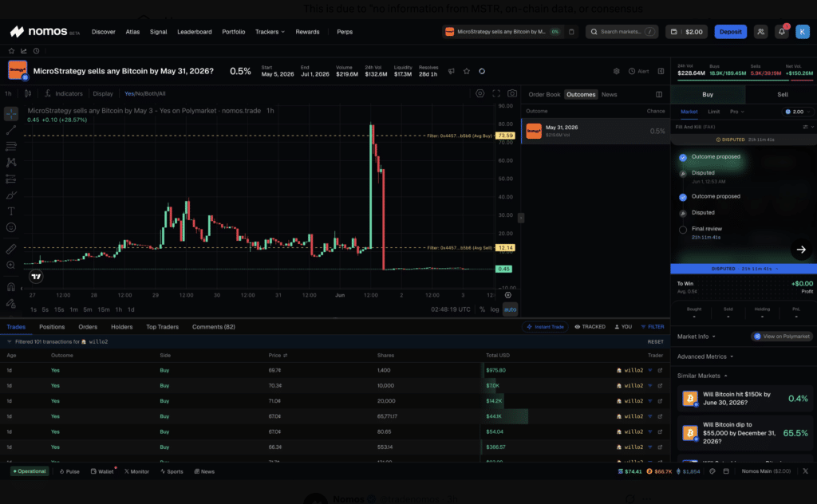Select the emoji sticker chart tool

(x=11, y=227)
